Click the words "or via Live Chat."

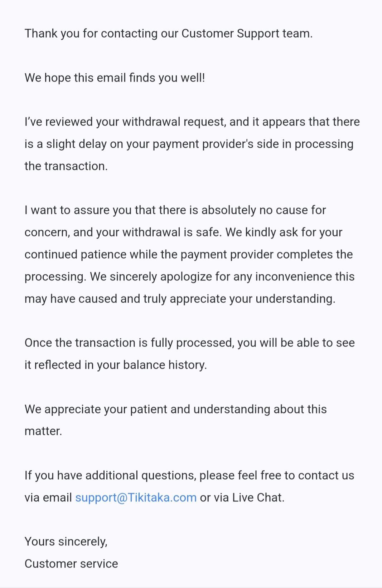(242, 498)
